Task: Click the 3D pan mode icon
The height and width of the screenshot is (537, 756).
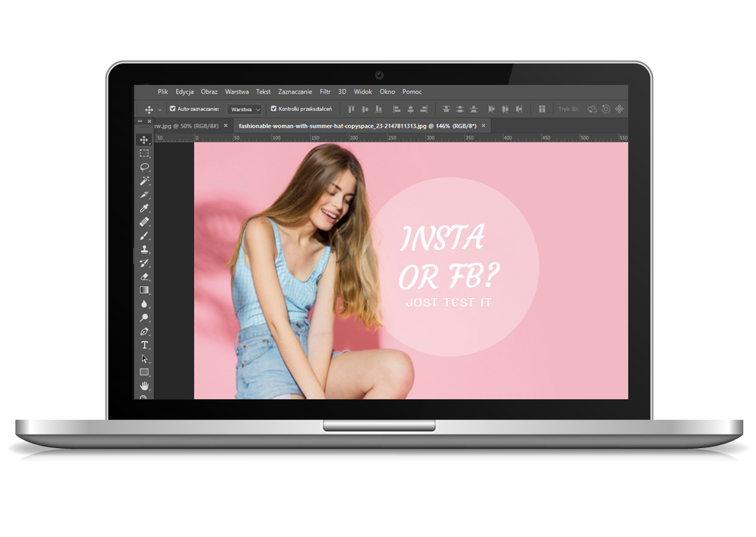Action: 620,109
